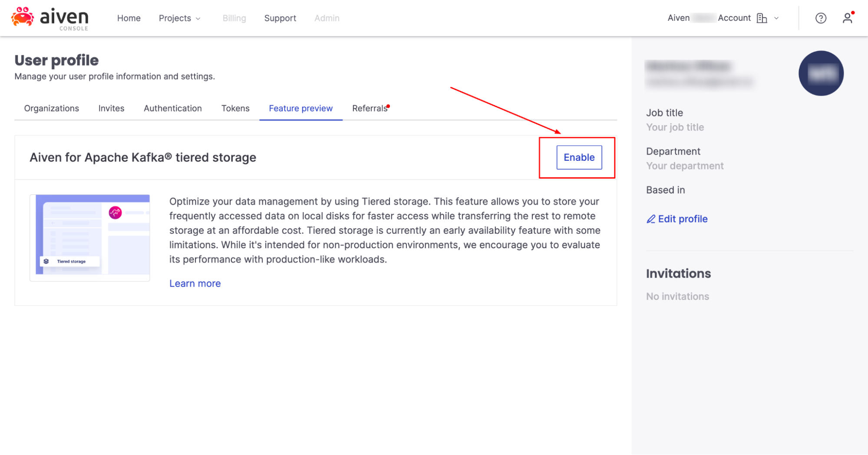Click the 'Department' label
868x455 pixels.
(x=673, y=152)
